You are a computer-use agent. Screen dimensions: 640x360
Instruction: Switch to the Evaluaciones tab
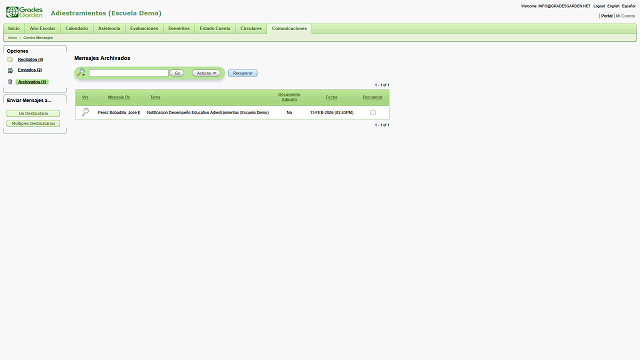point(144,28)
